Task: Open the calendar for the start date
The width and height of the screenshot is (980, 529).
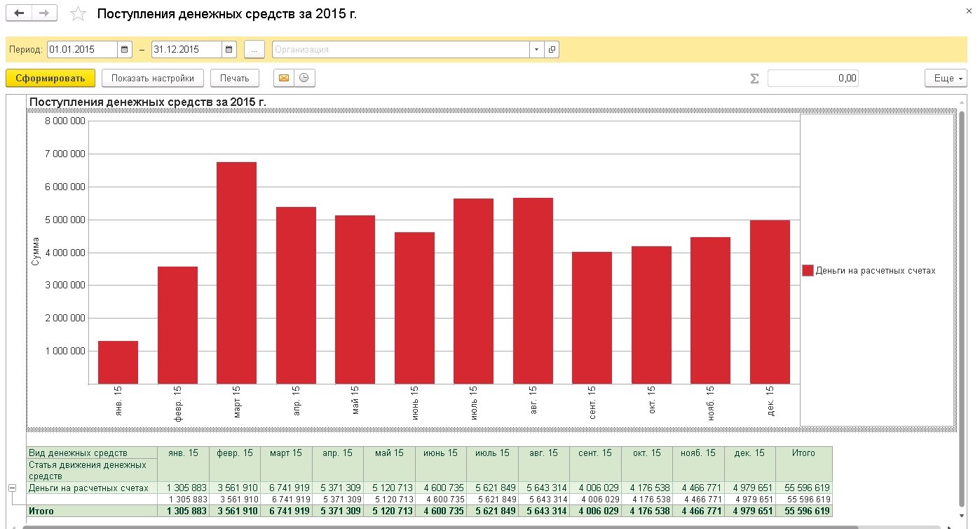Action: coord(125,50)
